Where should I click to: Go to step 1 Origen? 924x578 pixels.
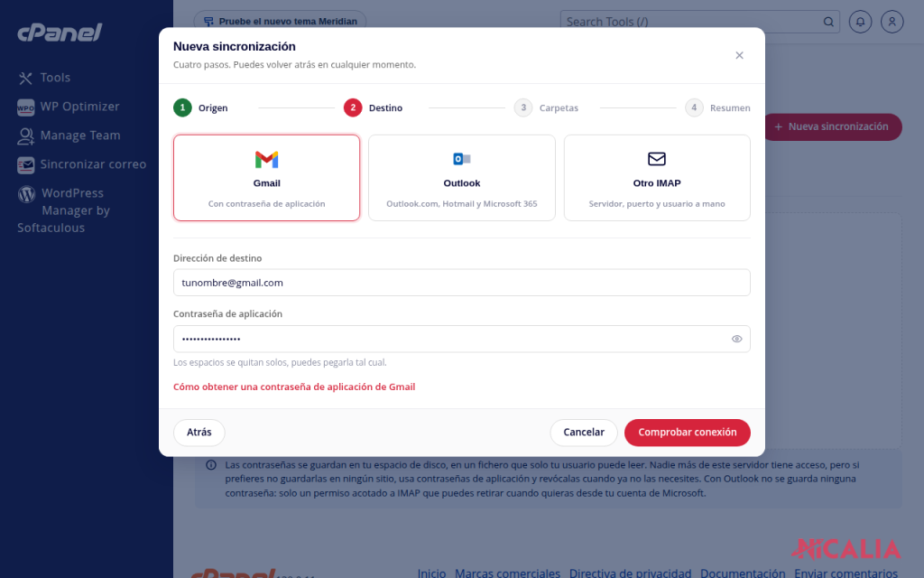click(200, 108)
